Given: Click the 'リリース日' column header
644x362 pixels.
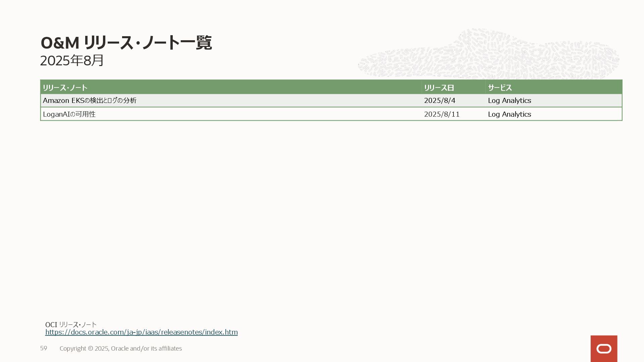Looking at the screenshot, I should pos(453,87).
